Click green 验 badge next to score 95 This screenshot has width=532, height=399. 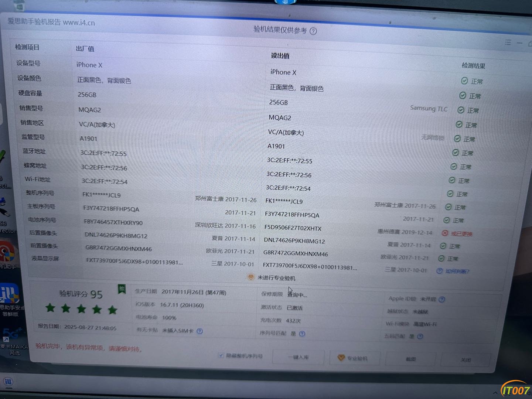[x=122, y=289]
